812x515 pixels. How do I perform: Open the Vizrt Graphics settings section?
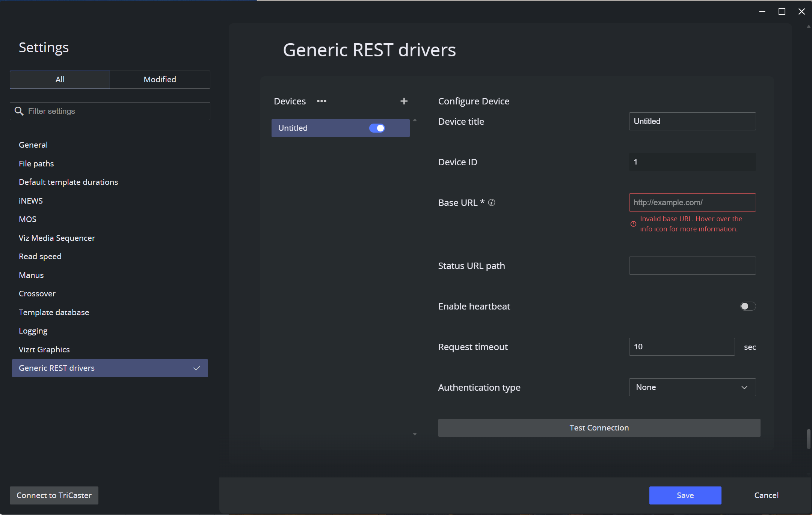tap(44, 349)
